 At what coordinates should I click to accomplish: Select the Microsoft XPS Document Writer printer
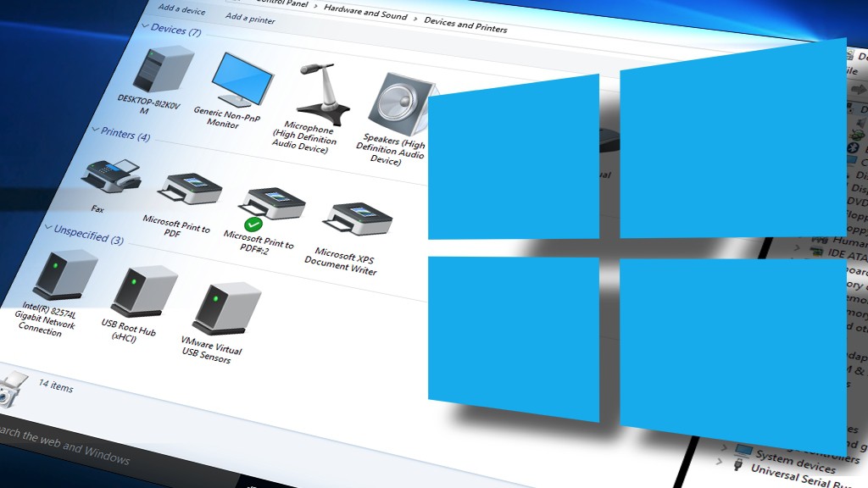click(x=359, y=219)
